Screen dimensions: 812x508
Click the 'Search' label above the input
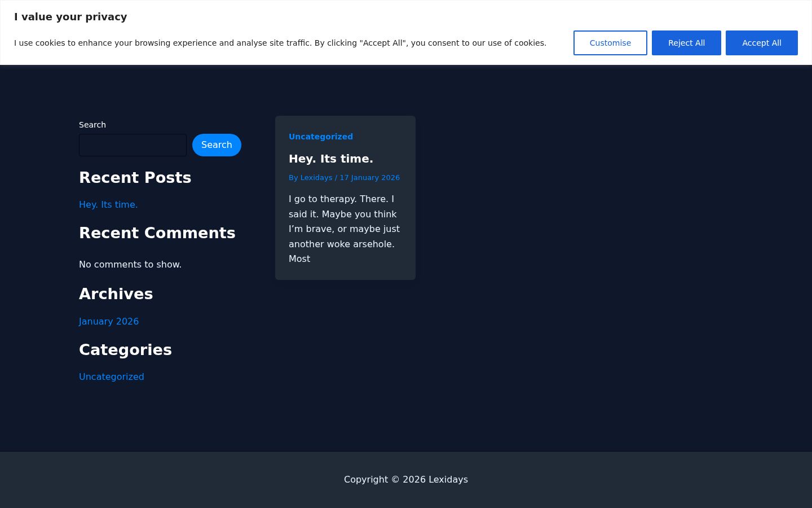click(92, 125)
